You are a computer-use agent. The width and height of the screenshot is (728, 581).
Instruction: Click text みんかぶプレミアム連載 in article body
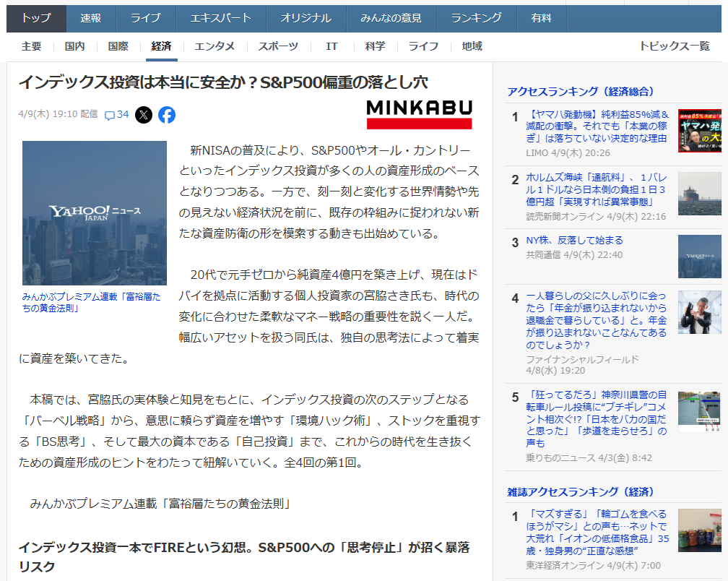[160, 504]
